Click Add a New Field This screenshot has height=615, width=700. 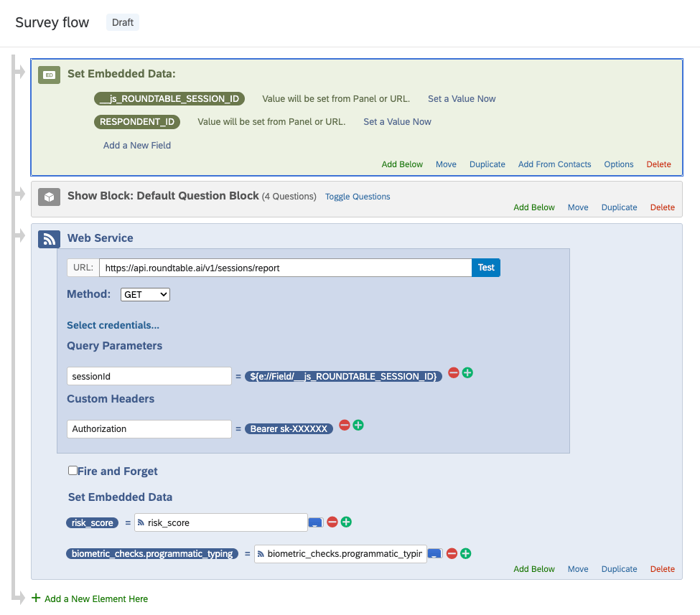[137, 146]
